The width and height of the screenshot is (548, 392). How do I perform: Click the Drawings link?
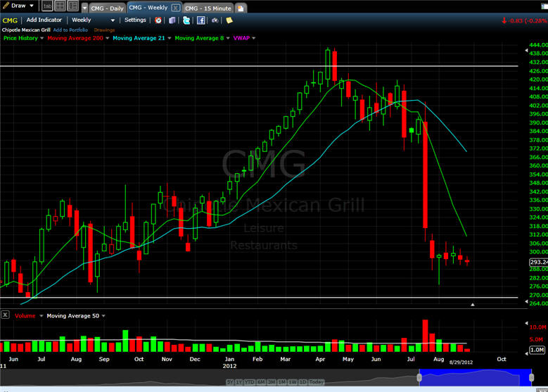click(x=104, y=30)
